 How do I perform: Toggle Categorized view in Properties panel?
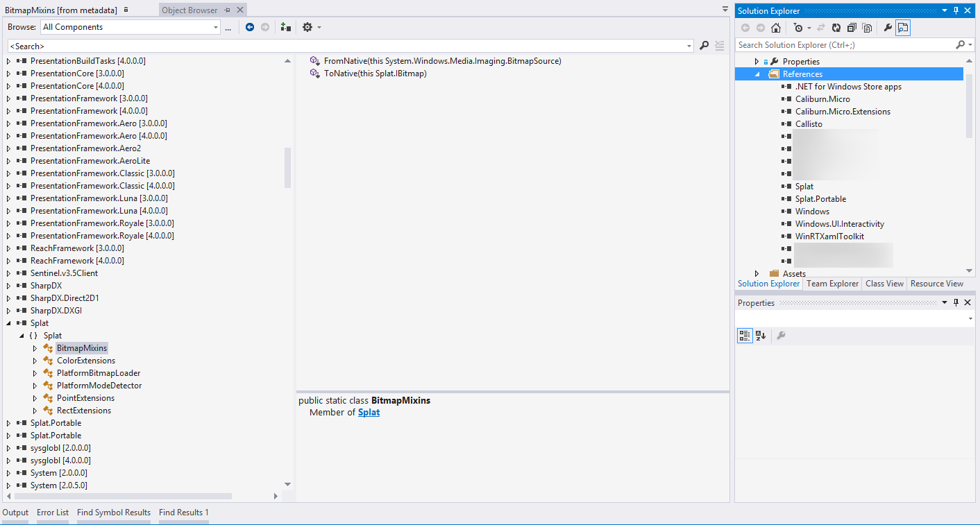[745, 336]
